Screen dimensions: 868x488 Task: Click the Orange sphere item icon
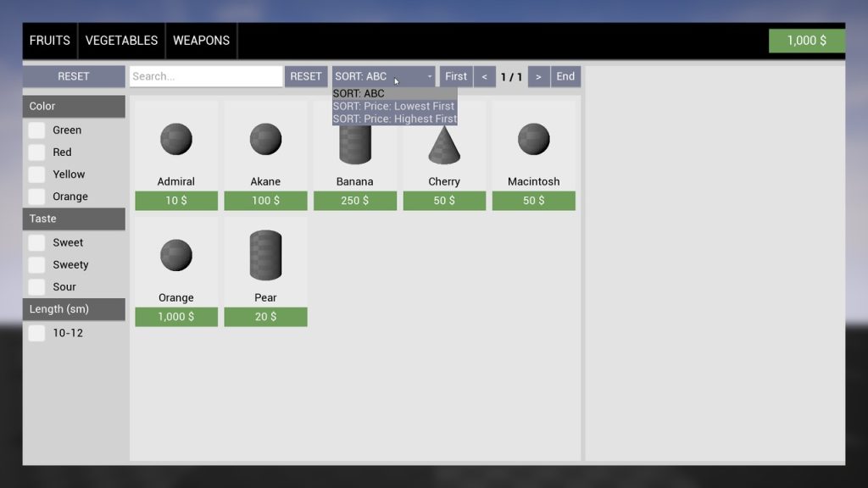176,255
